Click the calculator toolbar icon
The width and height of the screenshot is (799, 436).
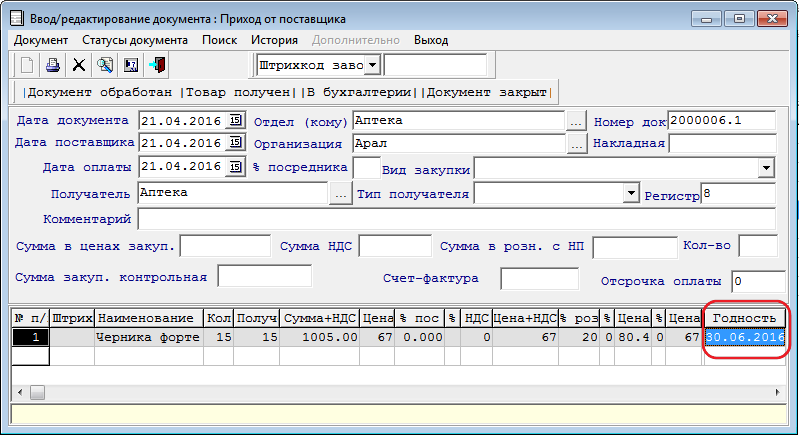tap(130, 65)
